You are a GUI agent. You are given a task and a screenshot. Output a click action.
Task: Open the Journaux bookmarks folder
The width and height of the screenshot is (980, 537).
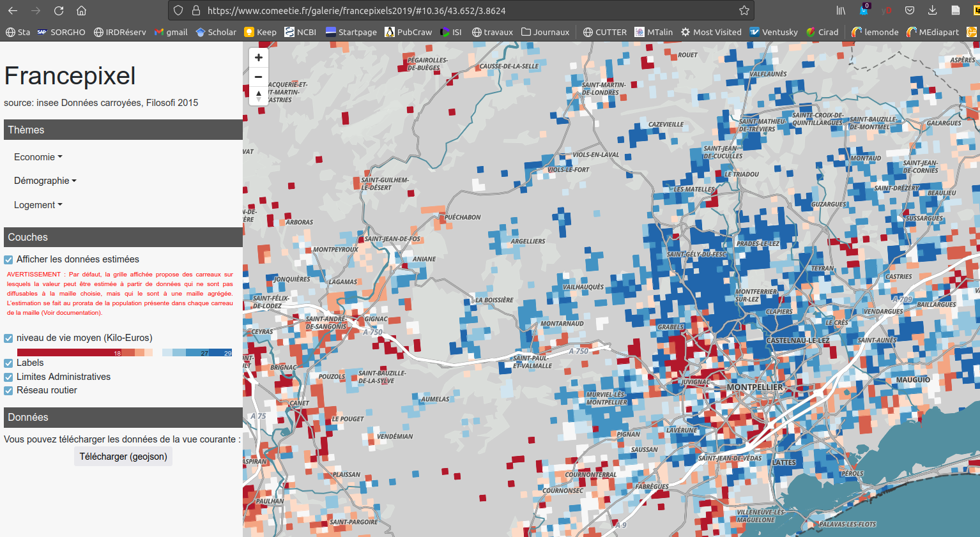point(545,32)
